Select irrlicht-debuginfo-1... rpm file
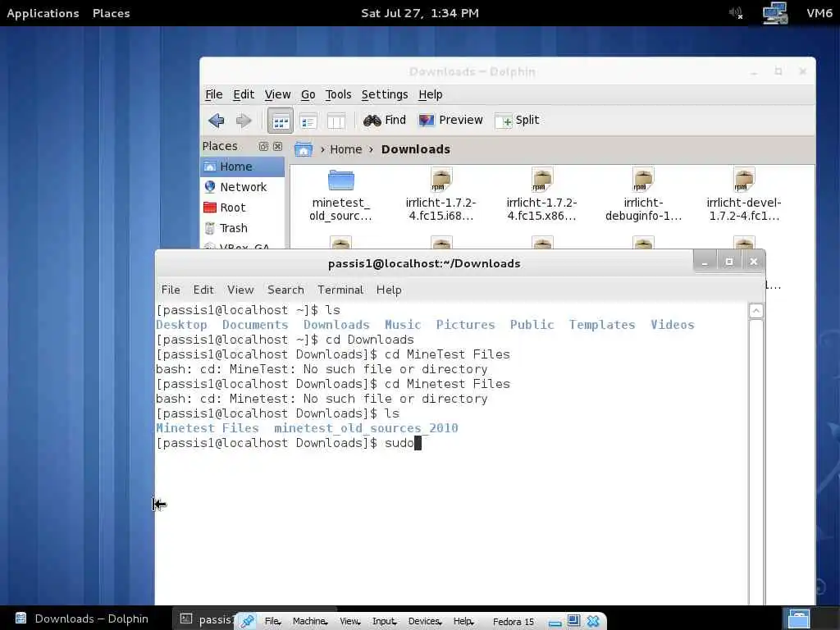Viewport: 840px width, 630px height. [643, 194]
